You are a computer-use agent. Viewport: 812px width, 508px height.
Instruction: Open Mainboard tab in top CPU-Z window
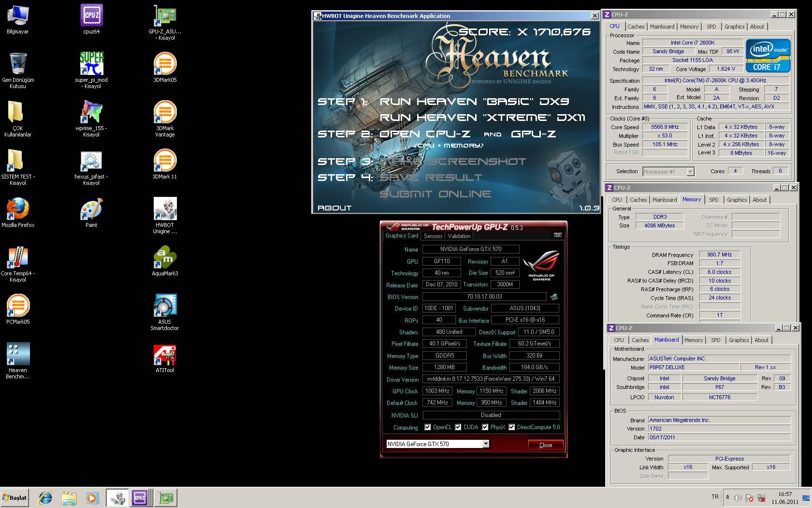662,27
